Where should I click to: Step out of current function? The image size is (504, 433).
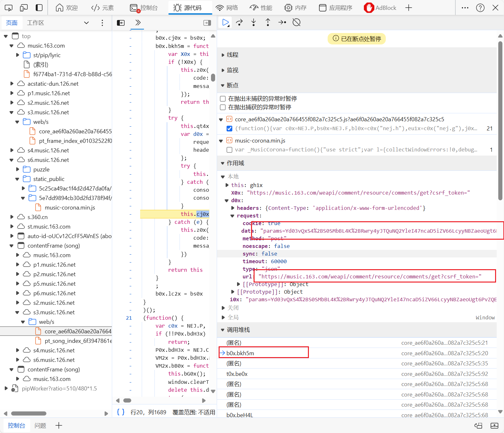click(268, 22)
